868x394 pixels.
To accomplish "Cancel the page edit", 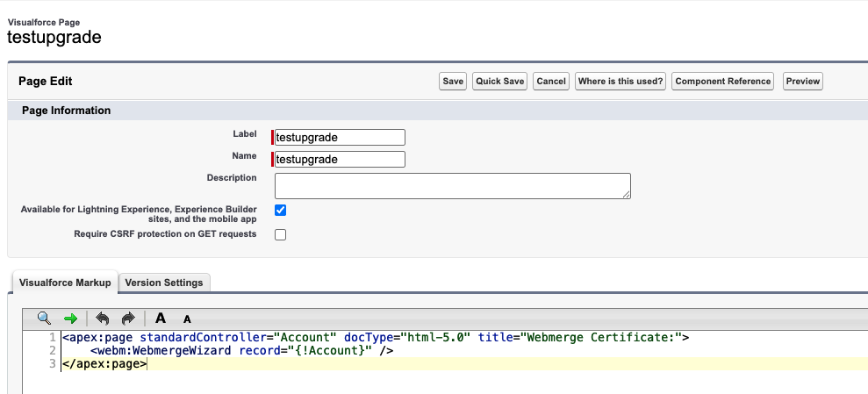I will point(551,82).
